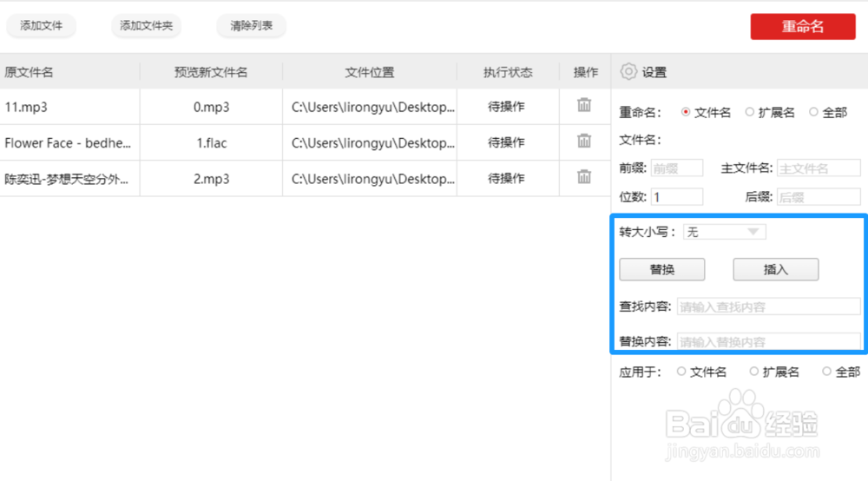The image size is (868, 481).
Task: Select 文件名 radio under 应用于
Action: click(x=681, y=372)
